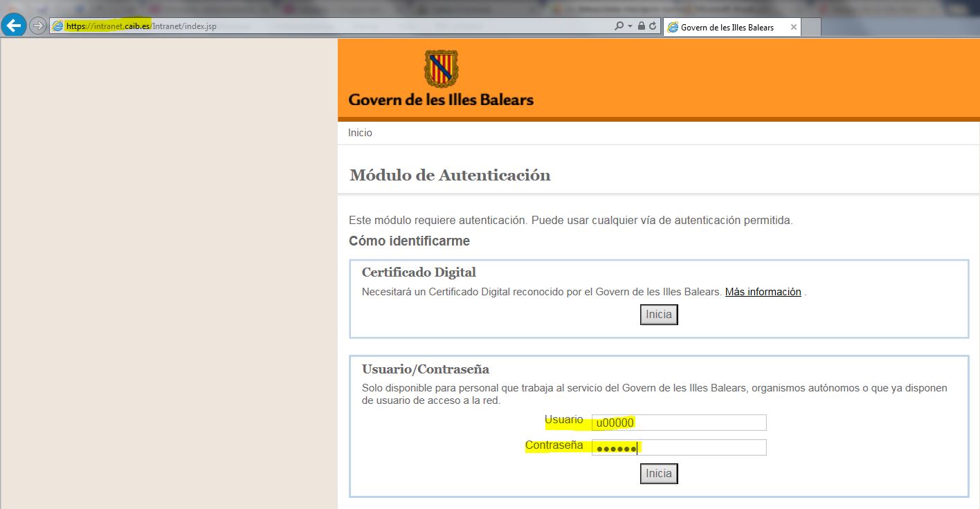The width and height of the screenshot is (980, 509).
Task: Open the address bar dropdown arrow
Action: click(630, 26)
